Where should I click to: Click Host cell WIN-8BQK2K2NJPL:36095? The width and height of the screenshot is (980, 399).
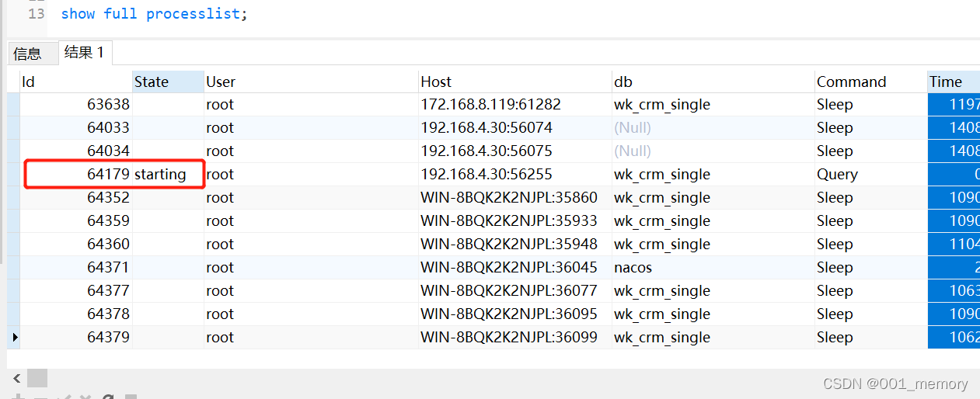click(514, 314)
